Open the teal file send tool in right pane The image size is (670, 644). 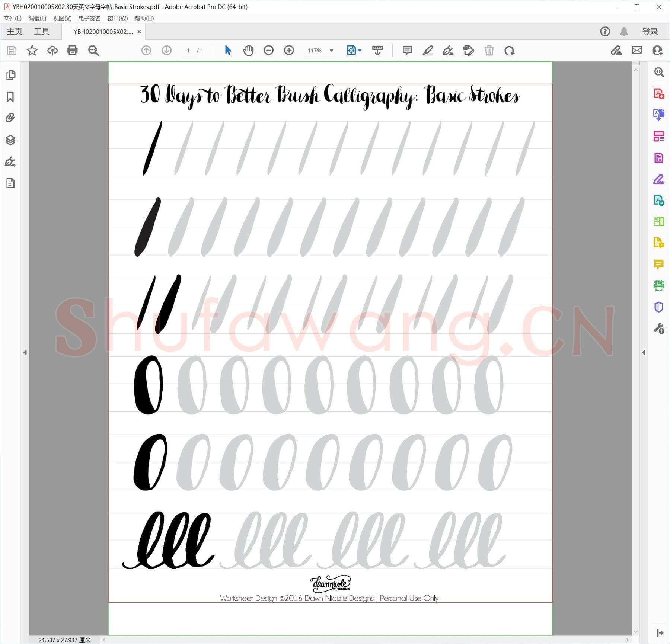(x=659, y=201)
